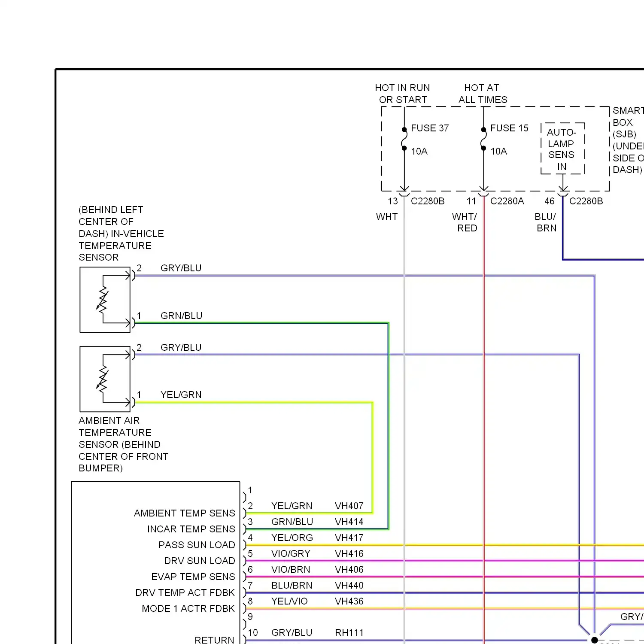
Task: Click the 'YEL/VIO' wire color label
Action: click(289, 601)
